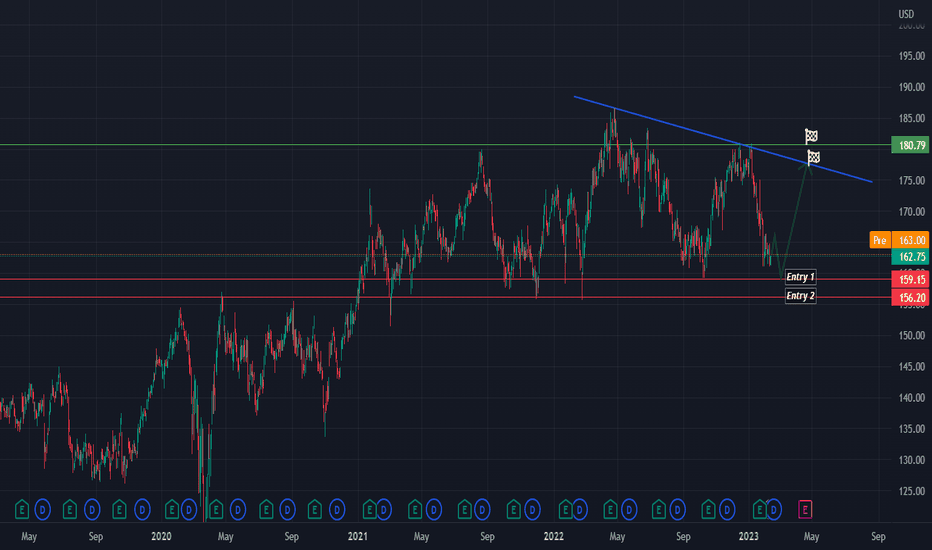This screenshot has height=550, width=932.
Task: Click the red 159.15 price label
Action: [x=910, y=279]
